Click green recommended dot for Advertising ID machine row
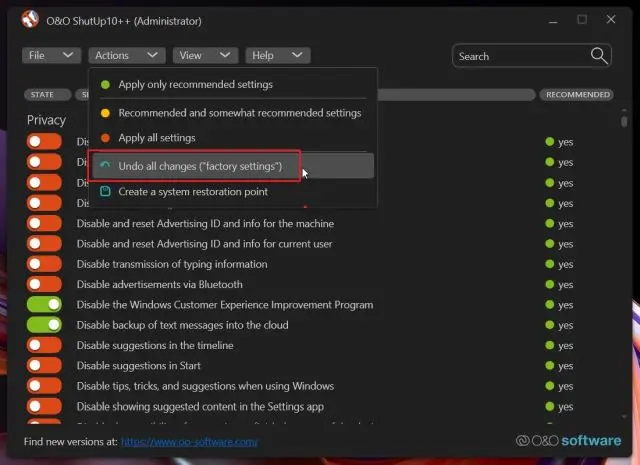The height and width of the screenshot is (465, 640). (550, 223)
